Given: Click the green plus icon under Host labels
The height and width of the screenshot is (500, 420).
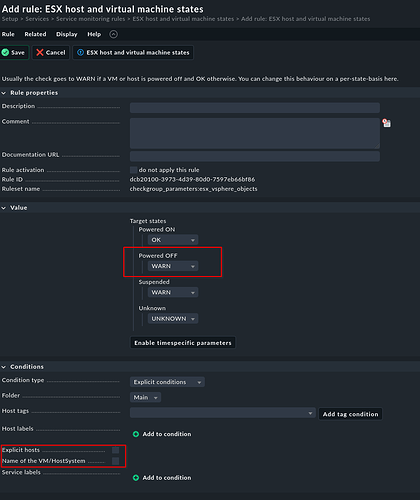Looking at the screenshot, I should [x=136, y=434].
